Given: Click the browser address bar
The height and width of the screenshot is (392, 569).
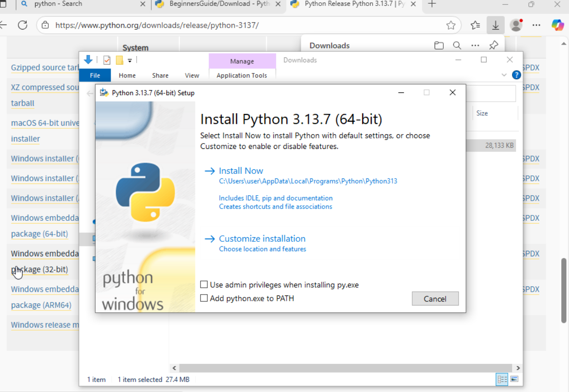Looking at the screenshot, I should (x=182, y=25).
